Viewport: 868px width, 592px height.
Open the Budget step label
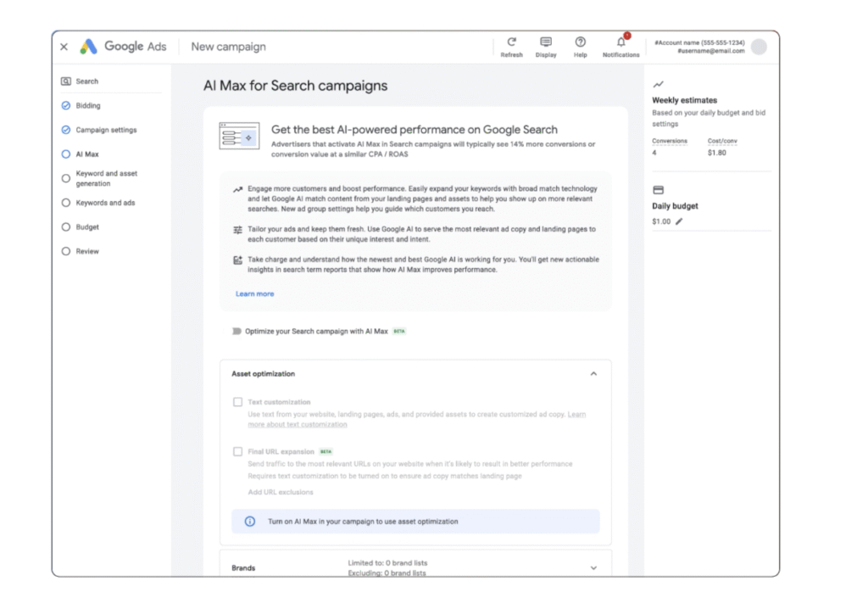(87, 227)
